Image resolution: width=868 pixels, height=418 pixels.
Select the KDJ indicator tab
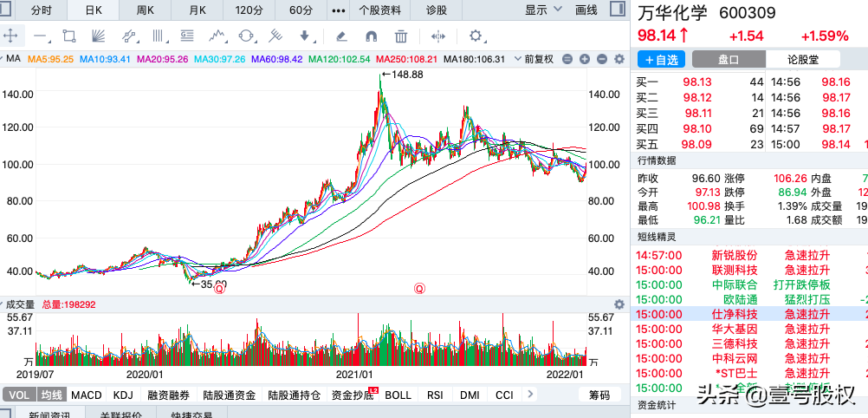[x=124, y=395]
